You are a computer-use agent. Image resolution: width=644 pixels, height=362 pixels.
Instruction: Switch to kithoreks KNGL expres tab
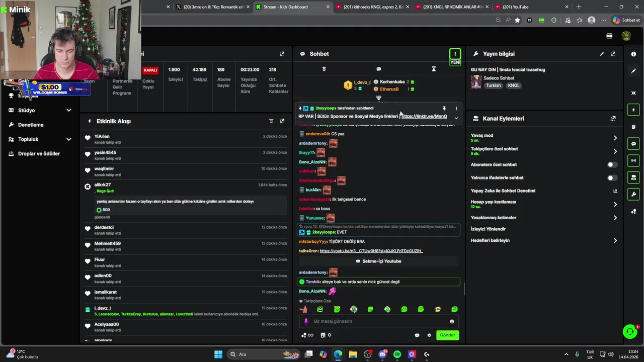(x=372, y=7)
